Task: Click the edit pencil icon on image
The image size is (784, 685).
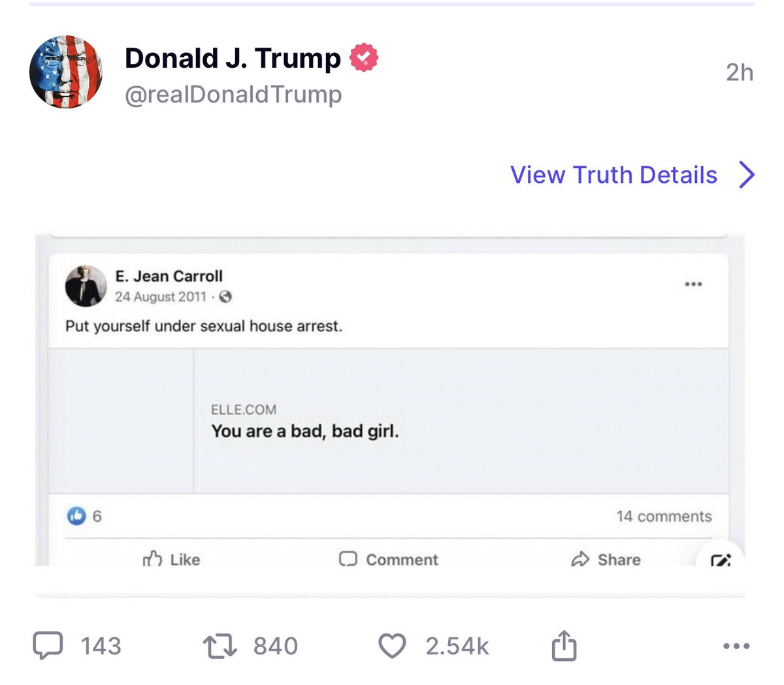Action: [720, 560]
